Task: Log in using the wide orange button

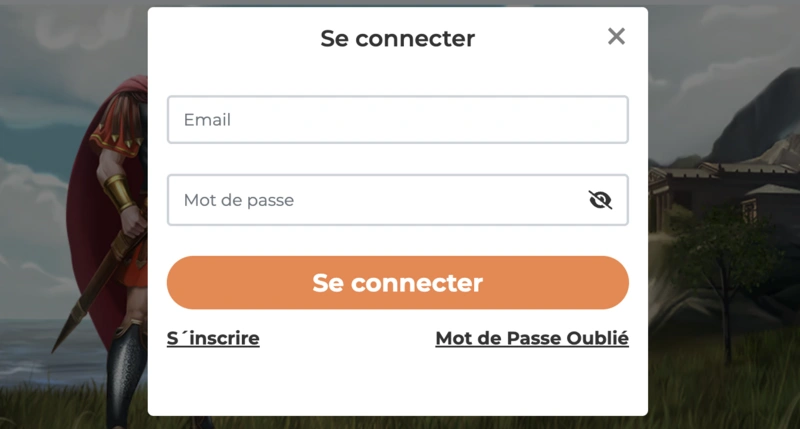Action: [x=397, y=283]
